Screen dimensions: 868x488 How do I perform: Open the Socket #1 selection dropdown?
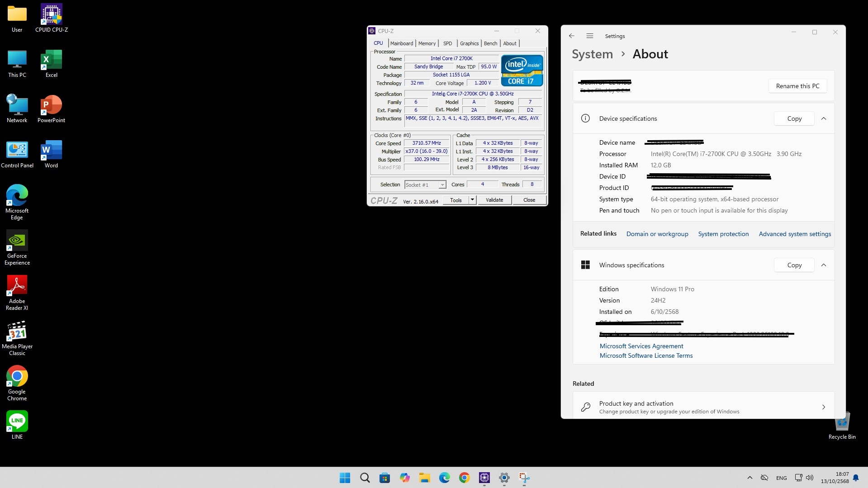442,185
